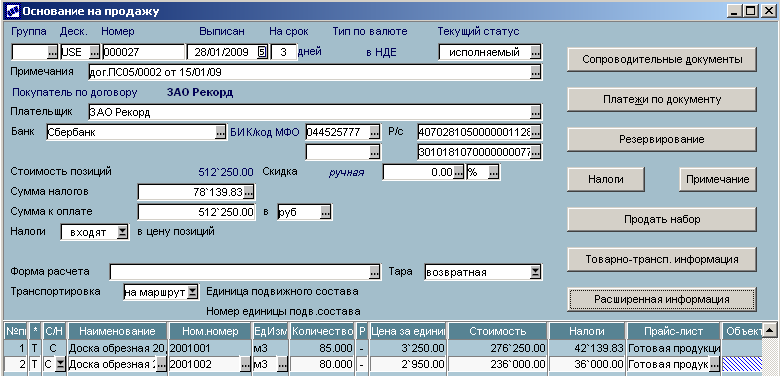This screenshot has height=376, width=780.
Task: Open lookup for Форма расчета field
Action: (x=375, y=273)
